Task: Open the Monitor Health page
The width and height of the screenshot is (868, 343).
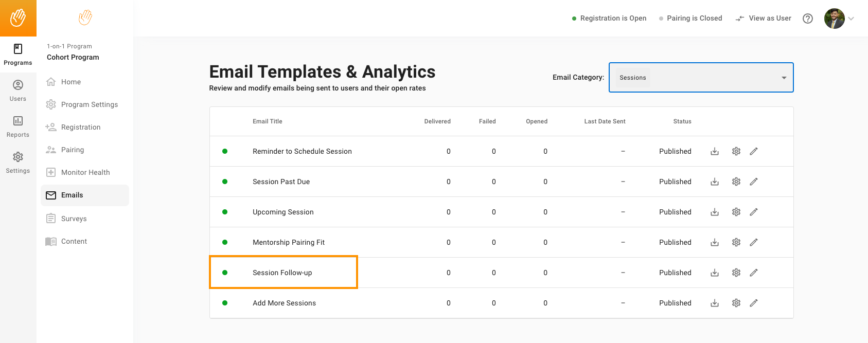Action: [x=85, y=172]
